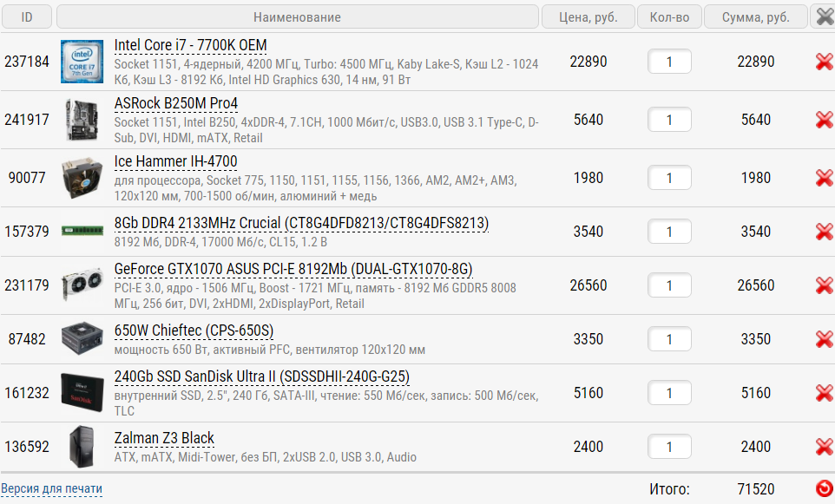
Task: Click the gray remove-all X in header
Action: (825, 17)
